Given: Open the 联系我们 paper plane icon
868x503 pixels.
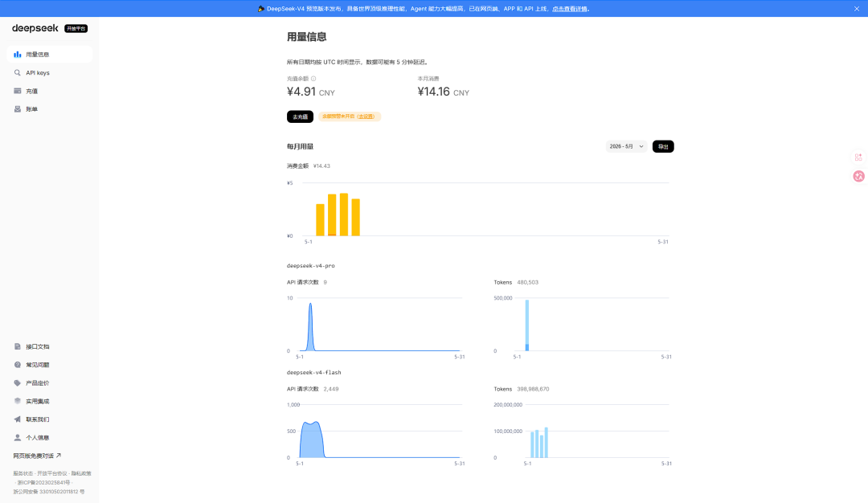Looking at the screenshot, I should [17, 419].
